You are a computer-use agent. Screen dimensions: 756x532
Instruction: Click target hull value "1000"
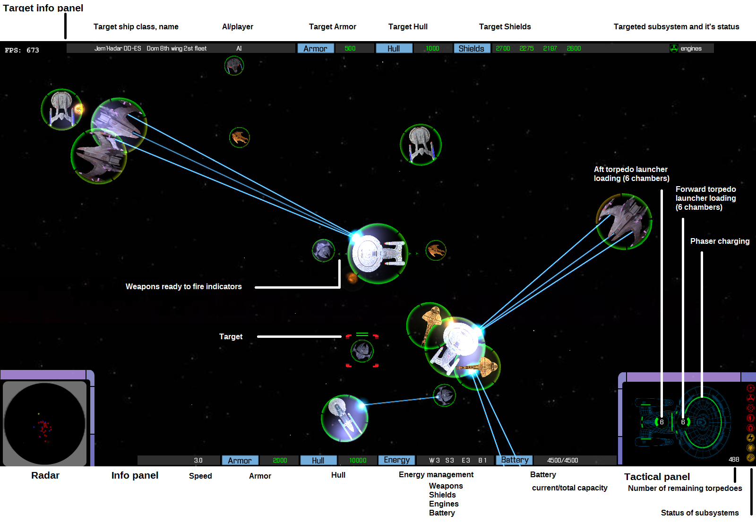coord(432,48)
